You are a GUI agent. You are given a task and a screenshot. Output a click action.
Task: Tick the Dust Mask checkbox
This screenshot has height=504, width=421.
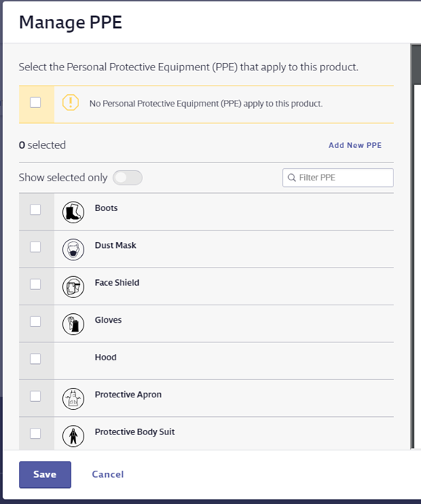[x=36, y=247]
